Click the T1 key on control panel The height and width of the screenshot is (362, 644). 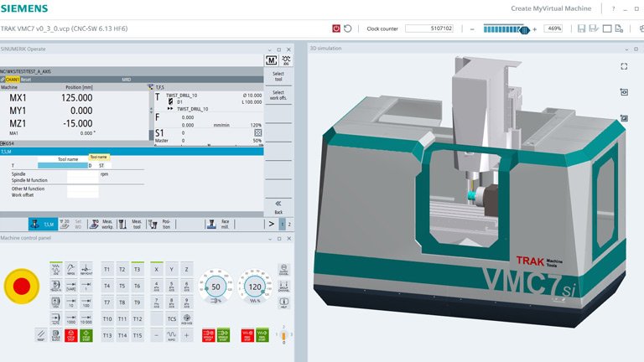(x=106, y=269)
